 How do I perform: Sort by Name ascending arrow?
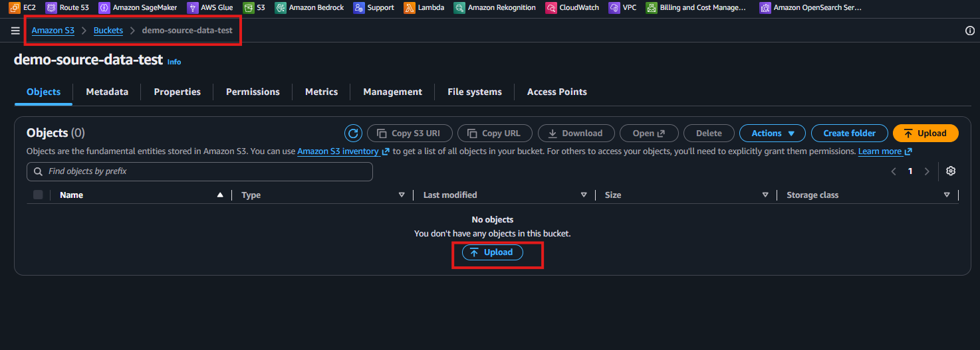point(220,195)
